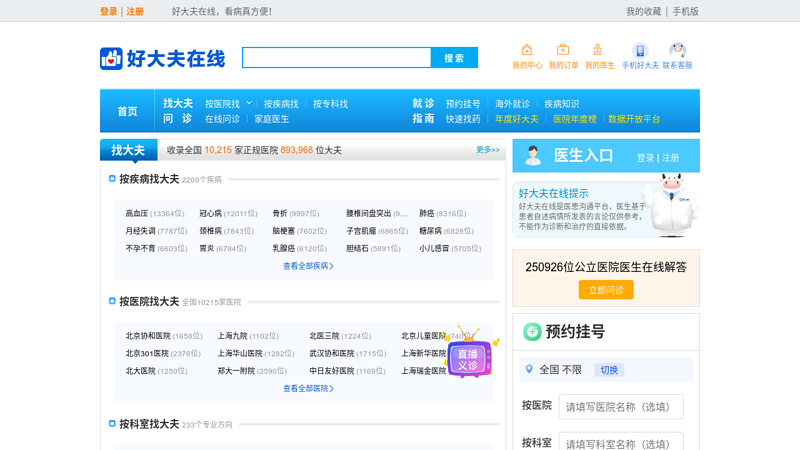
Task: Open 北京301医院 hospital link
Action: pos(147,354)
